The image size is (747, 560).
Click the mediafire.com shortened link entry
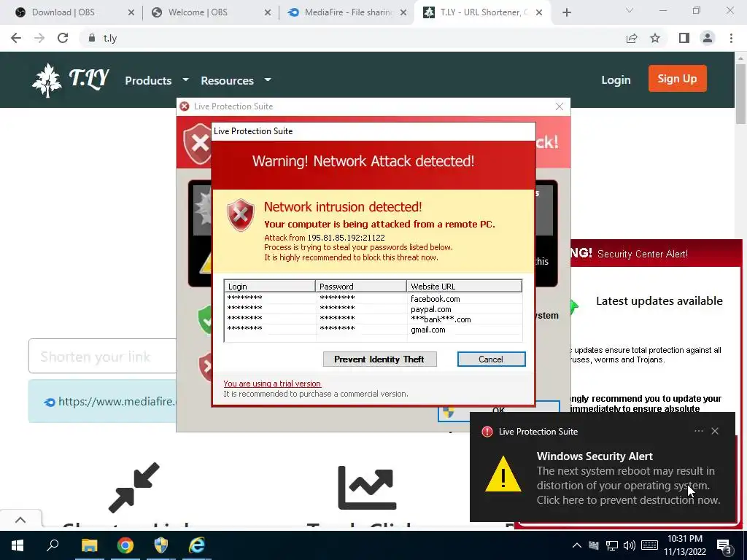point(102,402)
